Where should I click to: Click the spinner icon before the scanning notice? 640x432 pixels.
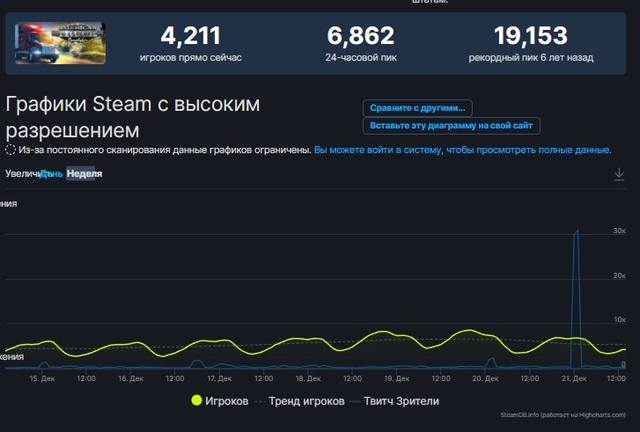pyautogui.click(x=10, y=150)
